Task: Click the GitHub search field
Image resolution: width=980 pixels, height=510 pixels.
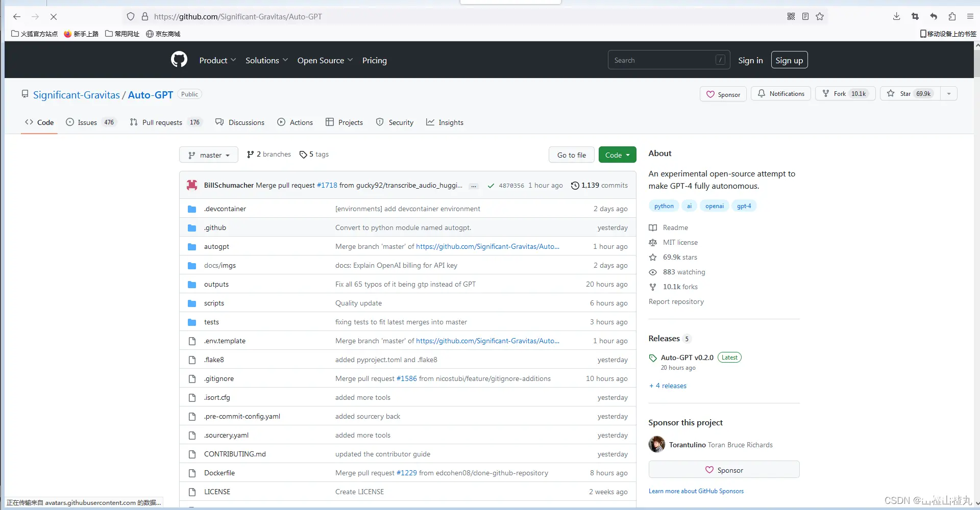Action: pyautogui.click(x=669, y=60)
